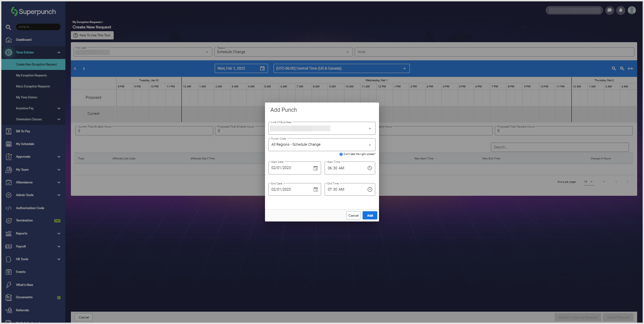Open the Start Time clock picker
644x324 pixels.
[x=369, y=168]
